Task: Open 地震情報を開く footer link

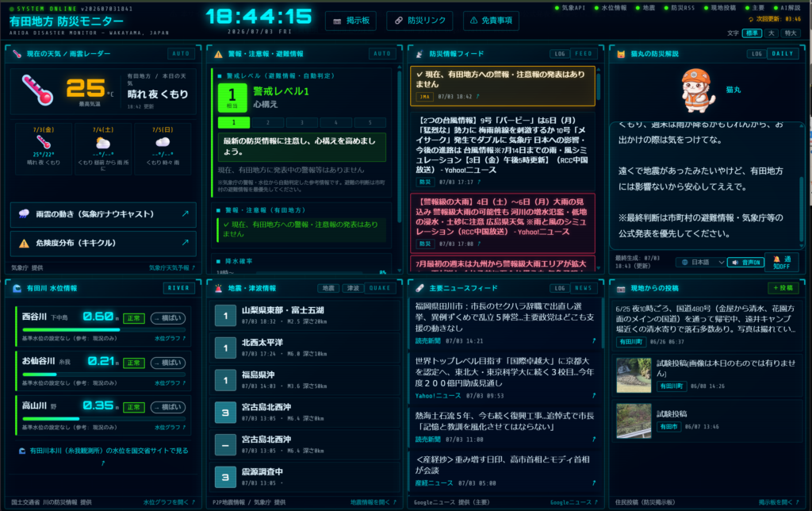Action: tap(373, 502)
